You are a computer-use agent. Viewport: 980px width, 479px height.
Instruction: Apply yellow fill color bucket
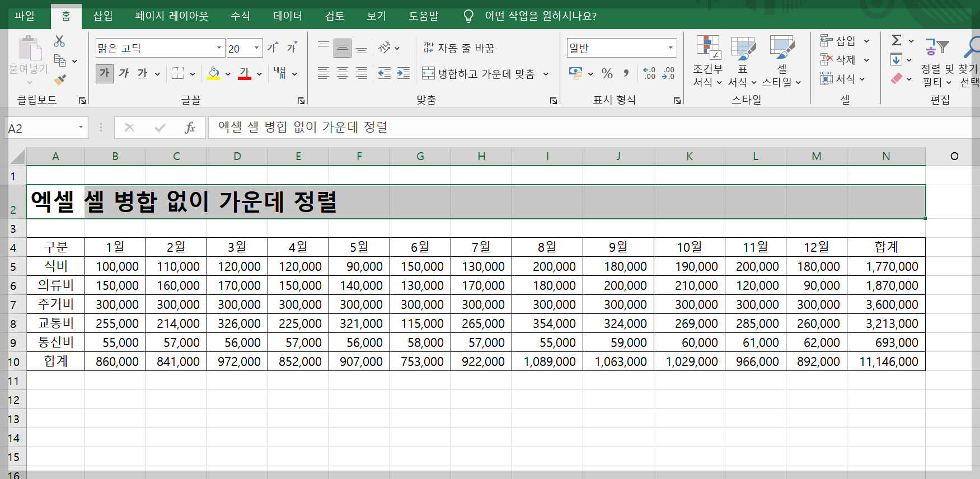[x=213, y=73]
